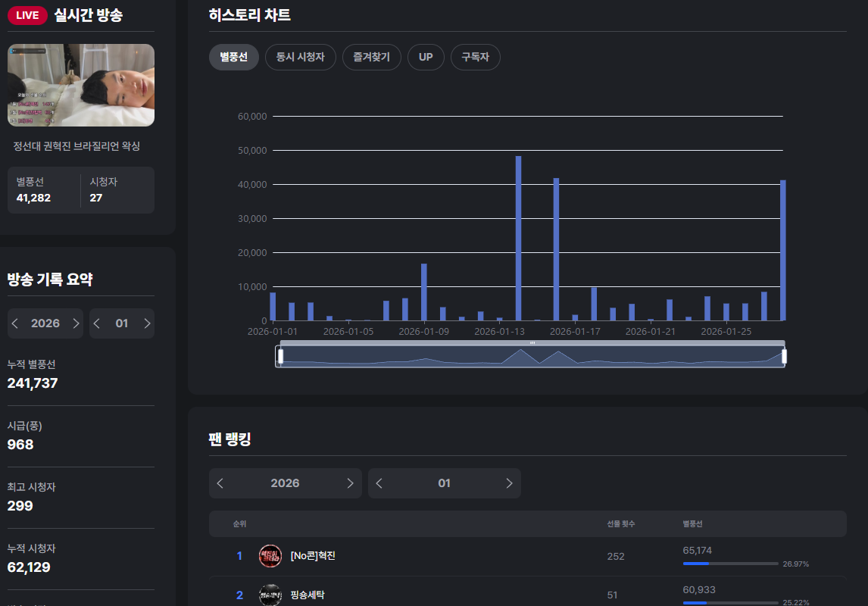Image resolution: width=868 pixels, height=606 pixels.
Task: Click the broadcast title 정선대 권혁진 브라질리언 왁싱
Action: [x=76, y=146]
